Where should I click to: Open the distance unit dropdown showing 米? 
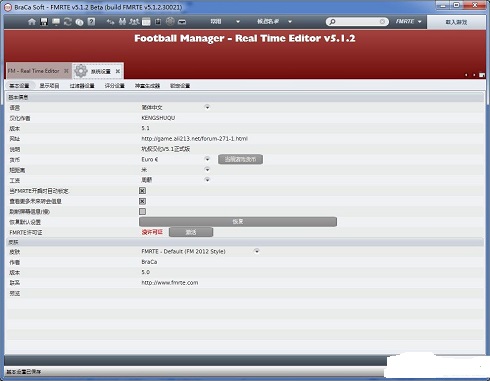(x=207, y=170)
